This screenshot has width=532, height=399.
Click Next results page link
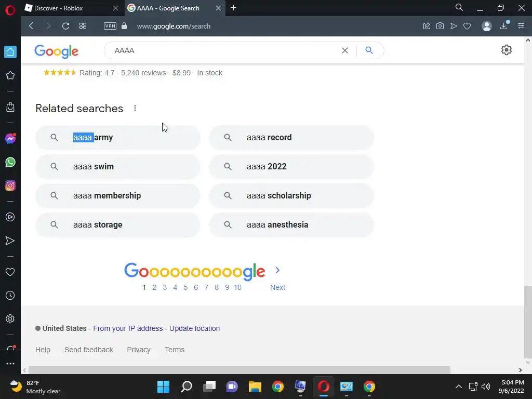coord(277,287)
